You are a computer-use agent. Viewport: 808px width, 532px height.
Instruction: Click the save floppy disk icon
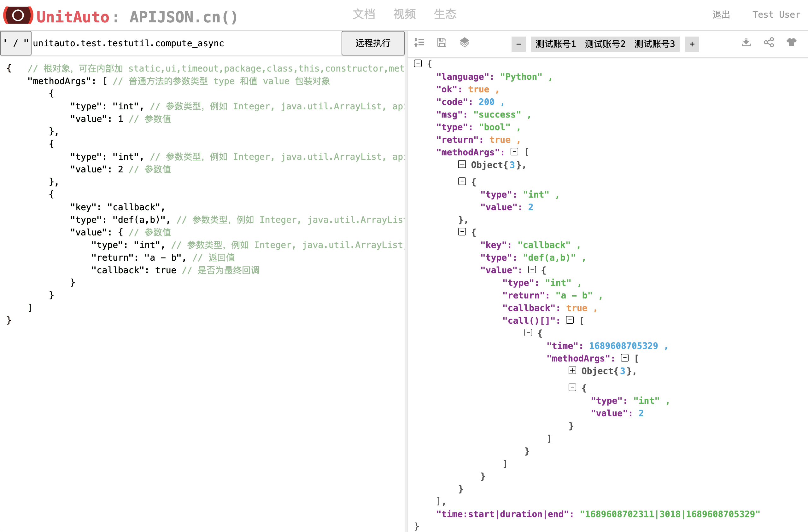442,43
